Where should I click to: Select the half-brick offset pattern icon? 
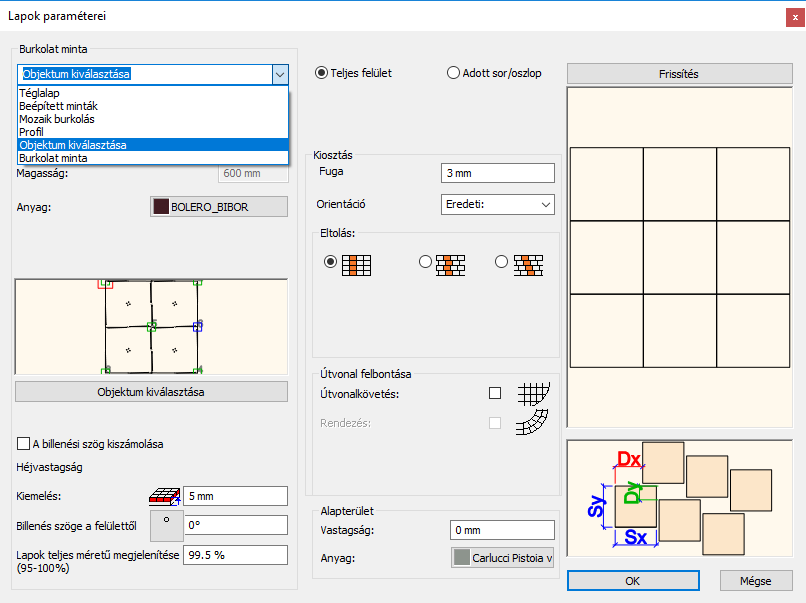[450, 265]
